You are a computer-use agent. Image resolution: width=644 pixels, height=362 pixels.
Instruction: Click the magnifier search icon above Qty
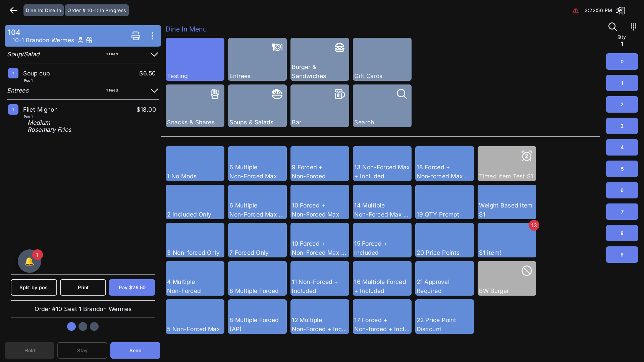coord(612,27)
